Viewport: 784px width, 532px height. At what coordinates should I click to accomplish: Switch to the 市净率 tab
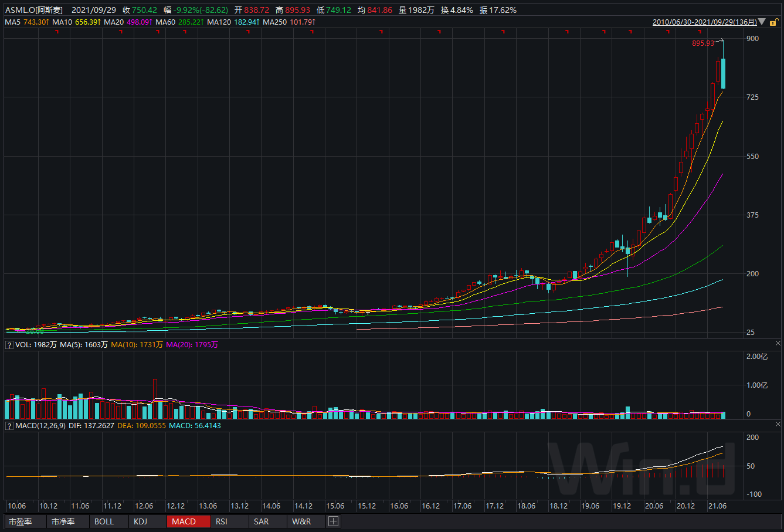pos(67,521)
